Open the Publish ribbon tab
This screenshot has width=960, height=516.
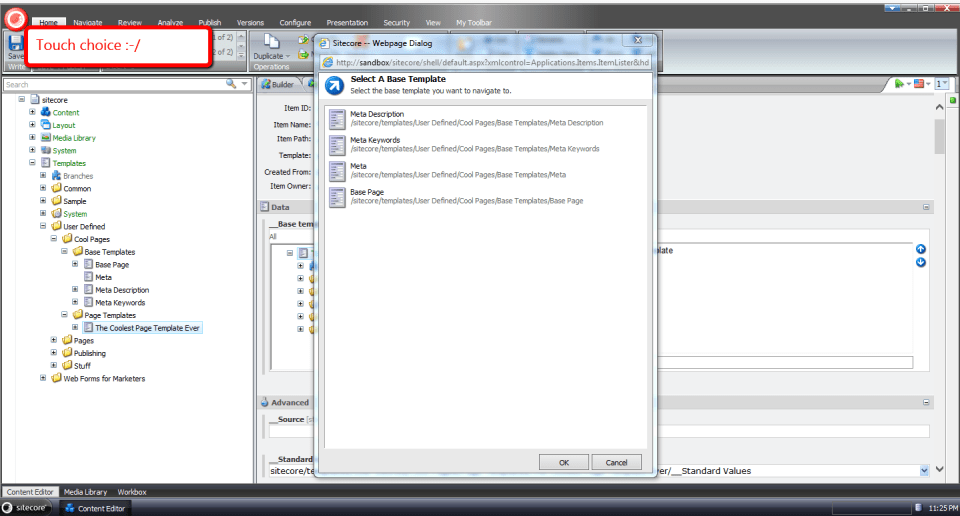click(x=210, y=23)
